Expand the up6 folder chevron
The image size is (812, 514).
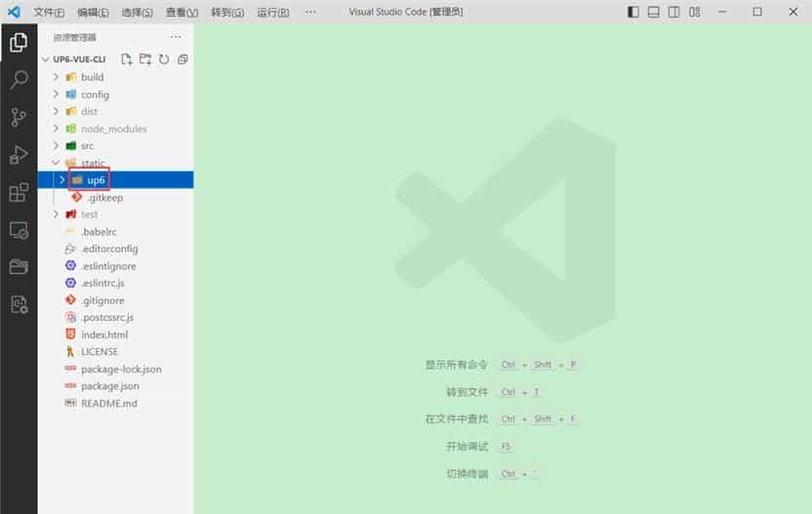click(62, 179)
